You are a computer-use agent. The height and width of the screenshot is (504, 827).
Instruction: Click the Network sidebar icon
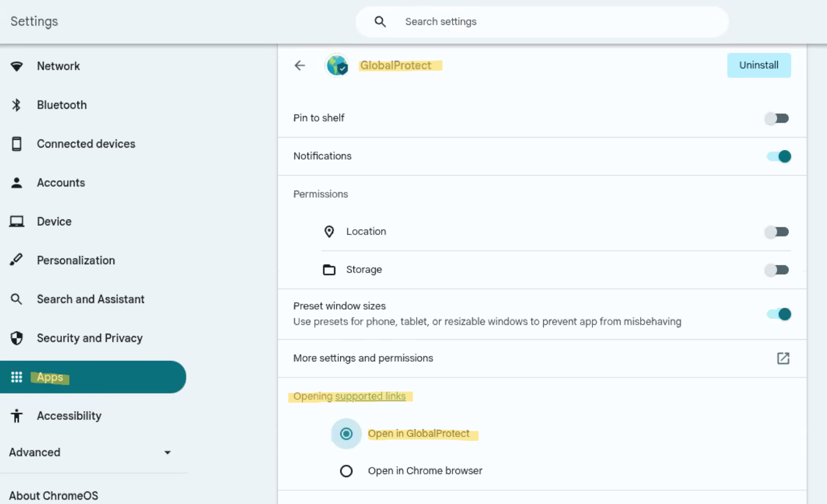click(x=17, y=66)
